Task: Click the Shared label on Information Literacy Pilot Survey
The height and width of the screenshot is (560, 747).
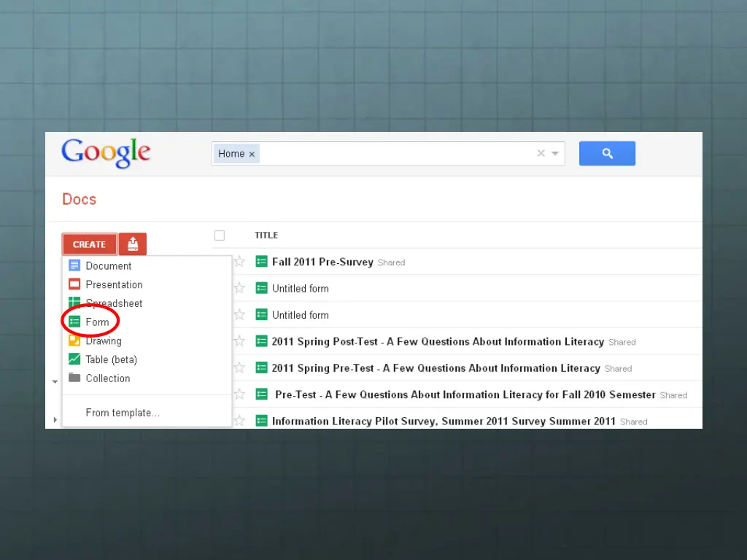Action: [634, 422]
